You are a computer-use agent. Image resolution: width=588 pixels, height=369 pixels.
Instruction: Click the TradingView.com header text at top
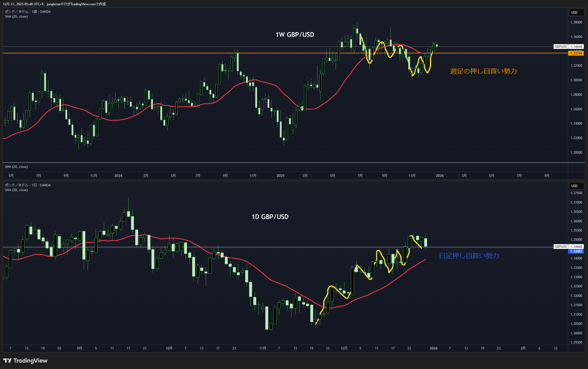pos(84,4)
